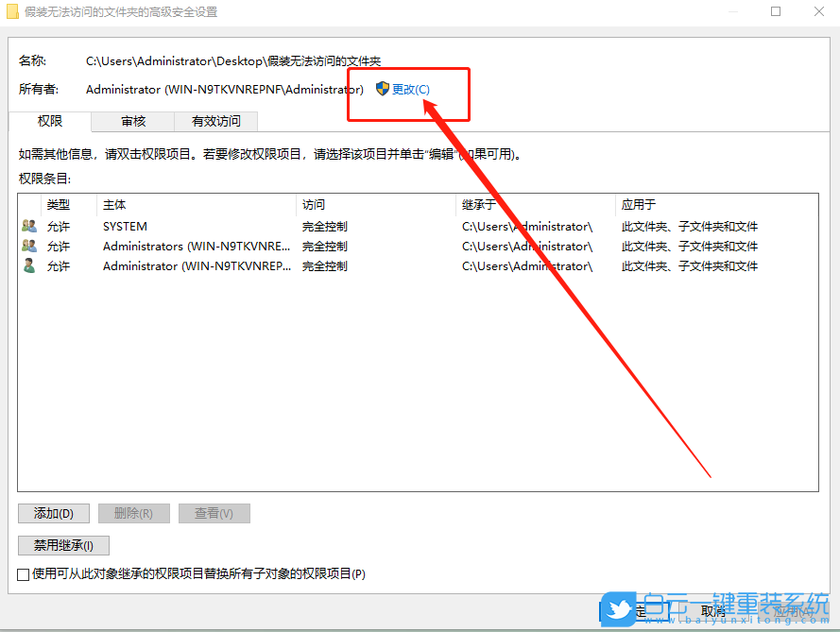Screen dimensions: 840x632
Task: Click the dialog title bar icon
Action: (x=15, y=11)
